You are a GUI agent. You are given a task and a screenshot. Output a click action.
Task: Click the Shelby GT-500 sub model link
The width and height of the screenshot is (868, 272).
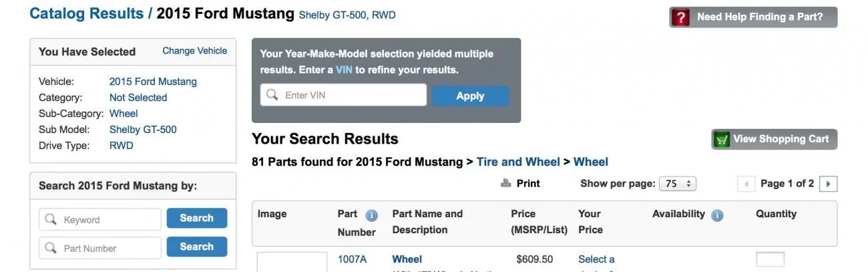click(143, 130)
